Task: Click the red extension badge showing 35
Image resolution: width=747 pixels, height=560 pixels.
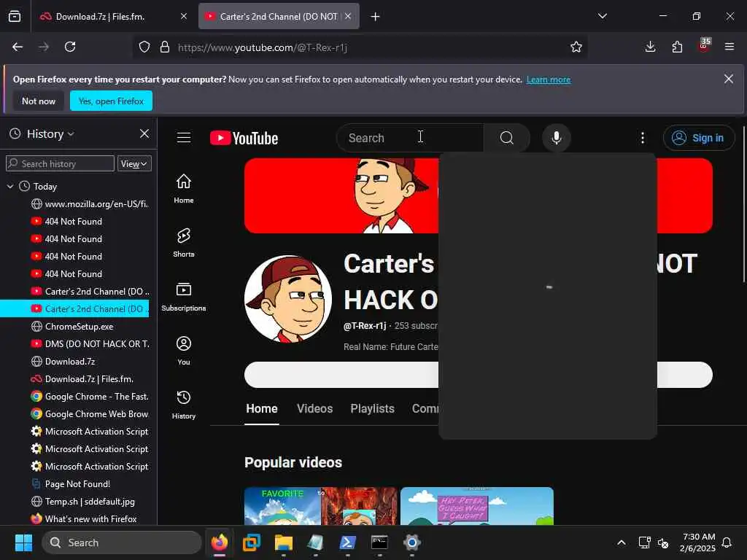Action: point(704,44)
